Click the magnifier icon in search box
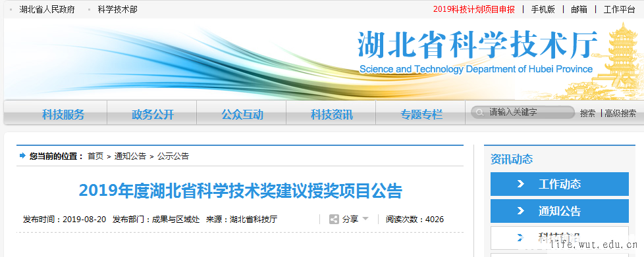 [479, 112]
